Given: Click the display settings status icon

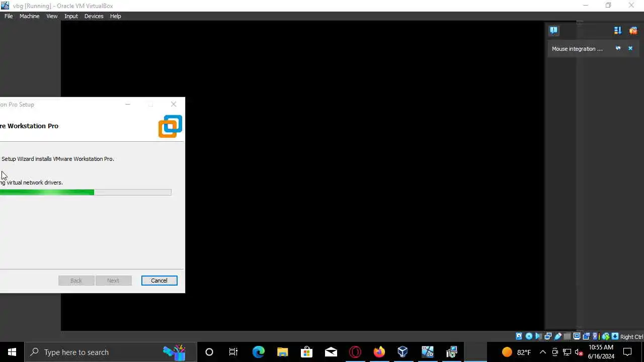Looking at the screenshot, I should coord(577,336).
